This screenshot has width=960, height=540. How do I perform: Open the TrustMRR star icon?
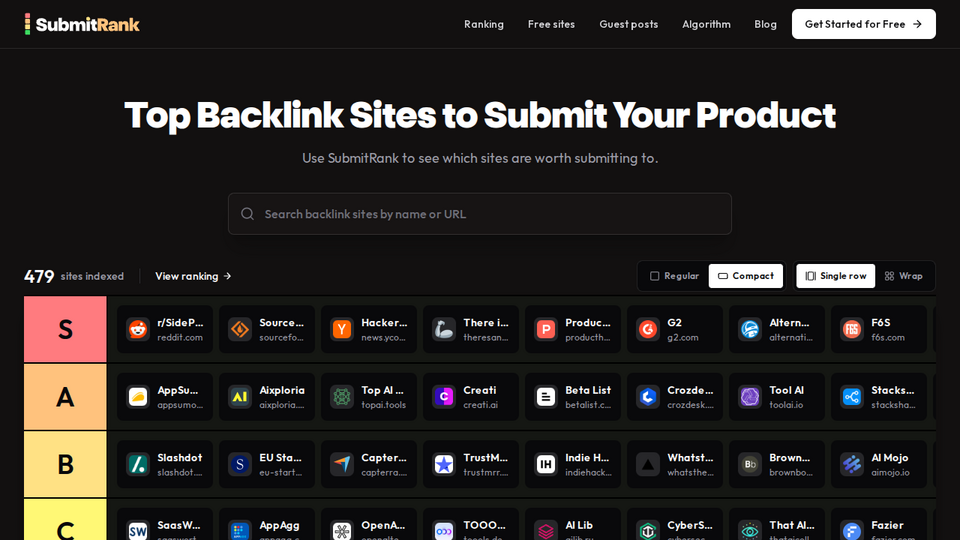click(444, 464)
